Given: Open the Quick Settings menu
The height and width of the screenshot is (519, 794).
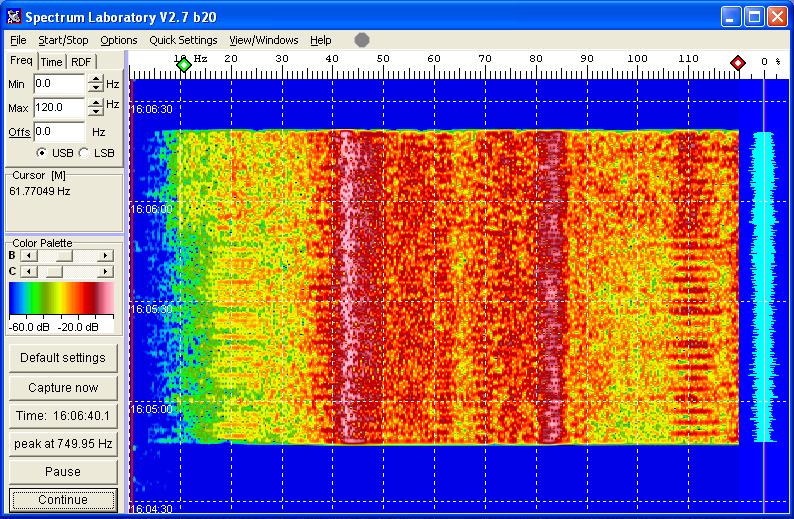Looking at the screenshot, I should point(183,40).
